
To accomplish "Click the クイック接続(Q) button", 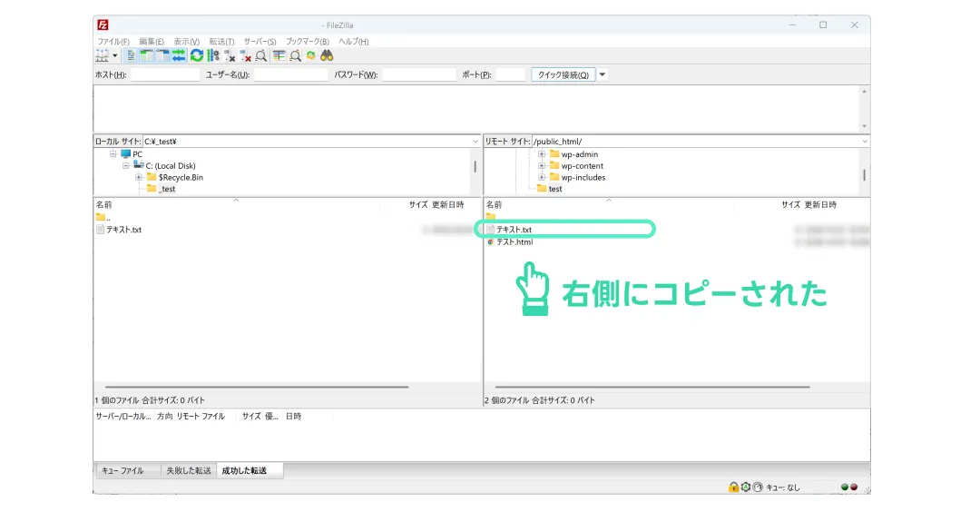I will [563, 74].
